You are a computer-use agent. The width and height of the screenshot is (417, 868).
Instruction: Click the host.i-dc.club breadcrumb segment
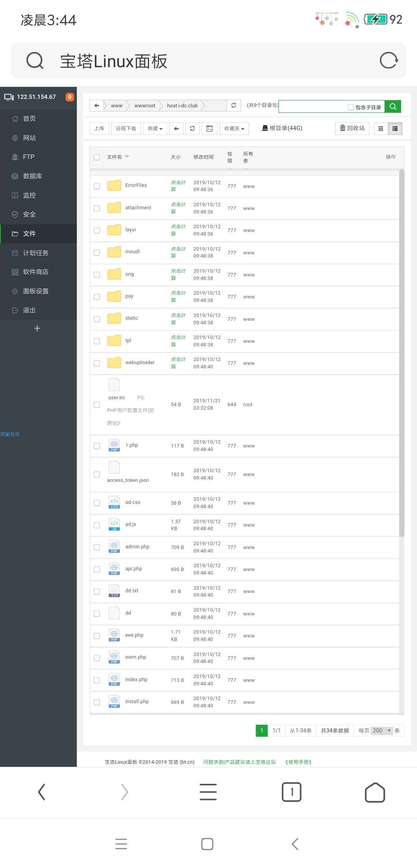[x=182, y=105]
